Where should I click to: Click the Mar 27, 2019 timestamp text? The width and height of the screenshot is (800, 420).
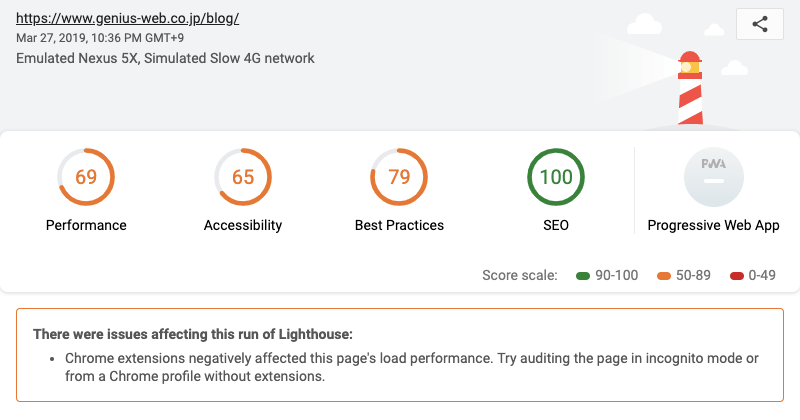100,38
